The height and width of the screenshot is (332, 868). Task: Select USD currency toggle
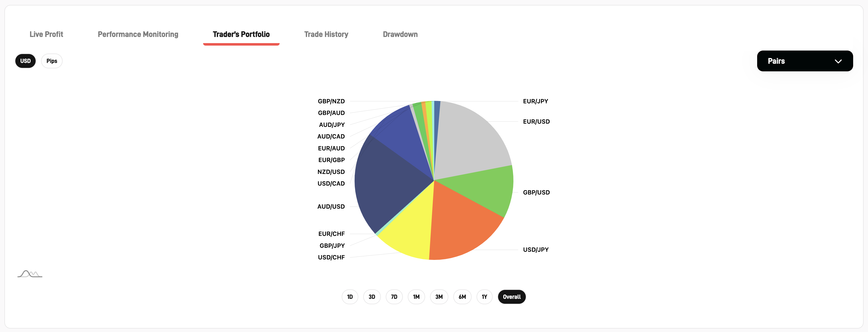click(x=25, y=60)
